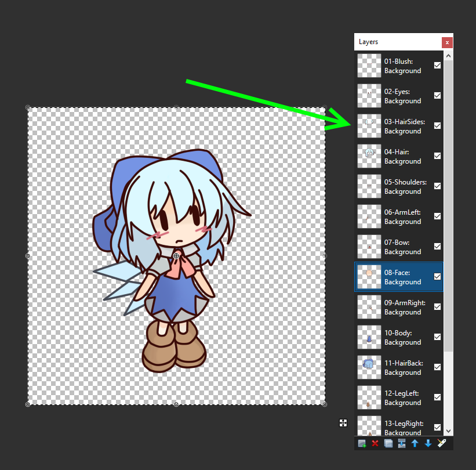Select the 11-HairBack layer thumbnail
Image resolution: width=476 pixels, height=470 pixels.
tap(369, 367)
